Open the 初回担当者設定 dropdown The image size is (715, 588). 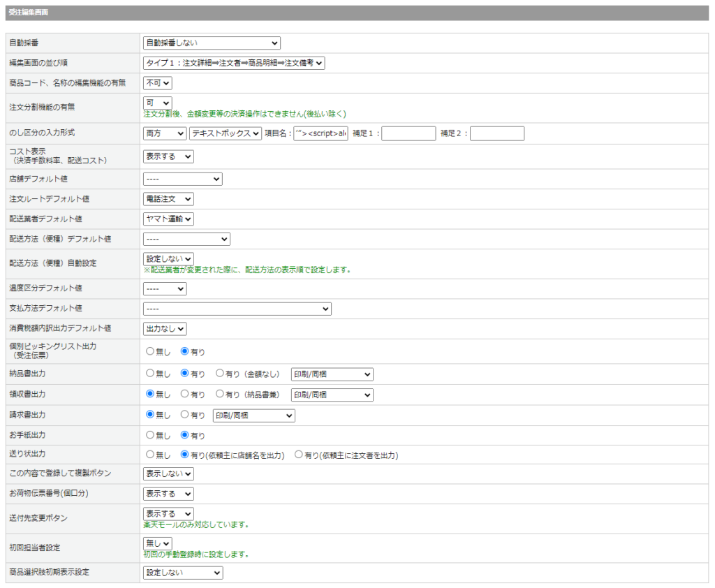(x=157, y=543)
